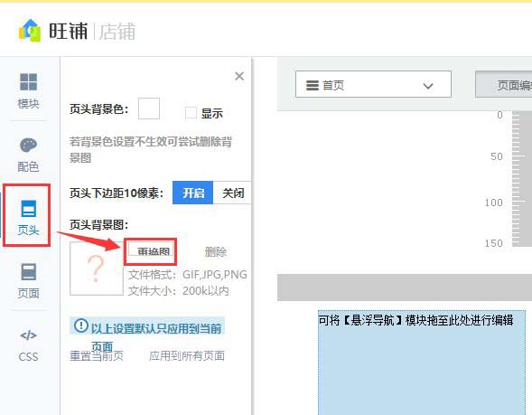Click the 删除 delete background link
Image resolution: width=532 pixels, height=415 pixels.
tap(216, 252)
